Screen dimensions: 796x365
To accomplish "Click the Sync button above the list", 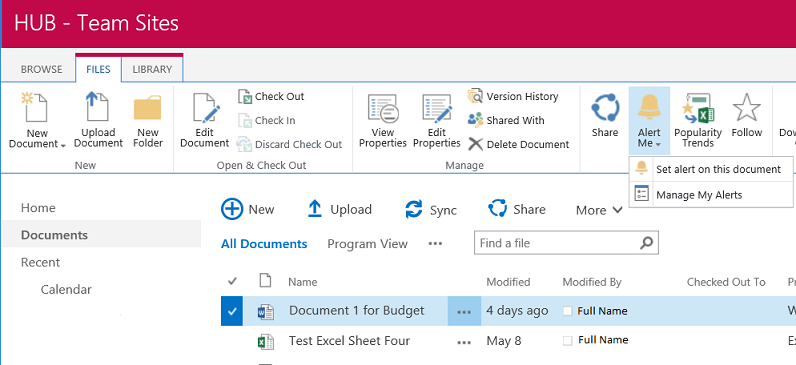I will pyautogui.click(x=431, y=210).
